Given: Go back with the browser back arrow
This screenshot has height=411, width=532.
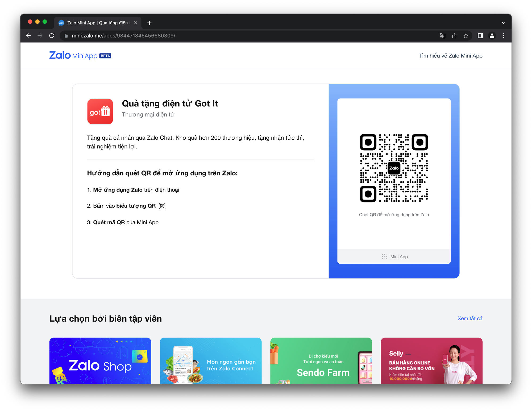Looking at the screenshot, I should click(x=28, y=36).
